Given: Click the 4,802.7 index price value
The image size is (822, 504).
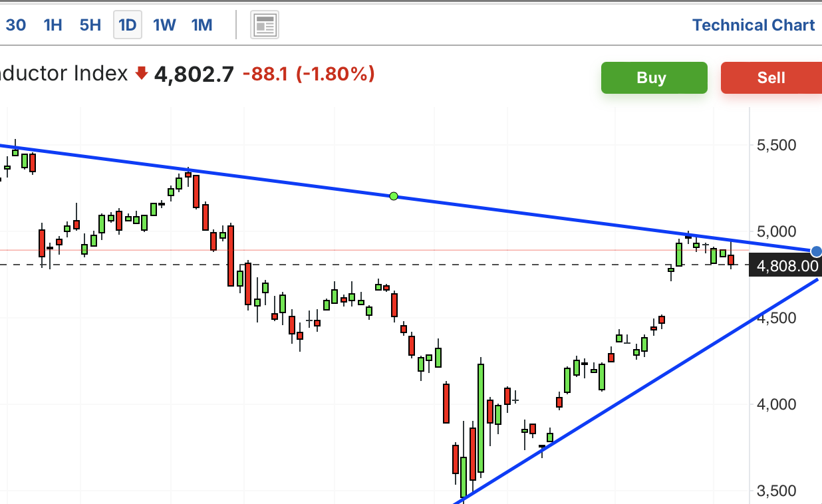Looking at the screenshot, I should pos(194,74).
